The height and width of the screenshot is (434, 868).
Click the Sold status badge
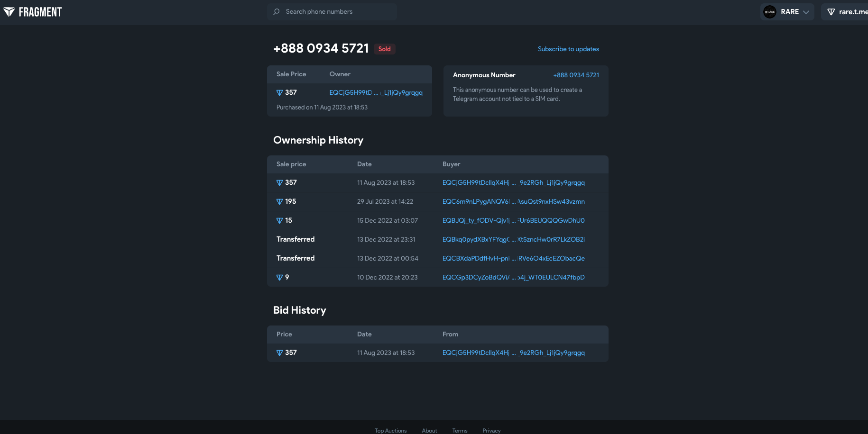[x=385, y=49]
